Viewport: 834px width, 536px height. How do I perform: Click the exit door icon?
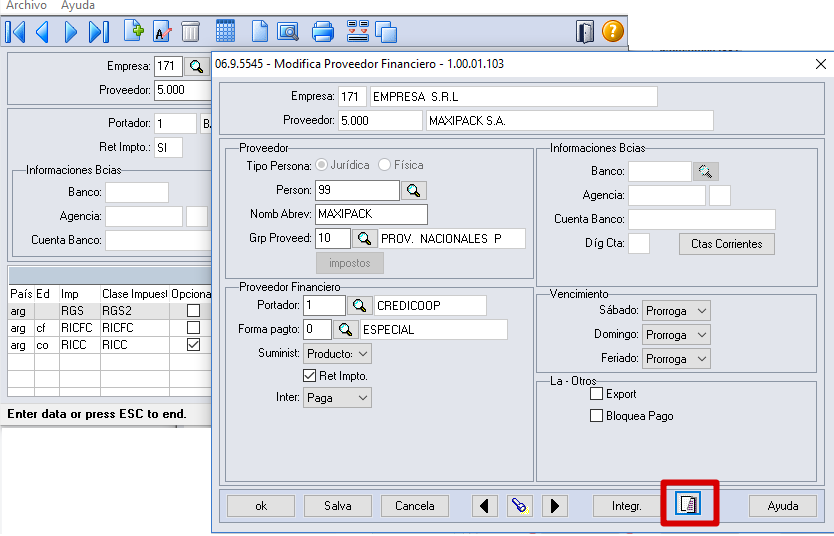[585, 32]
